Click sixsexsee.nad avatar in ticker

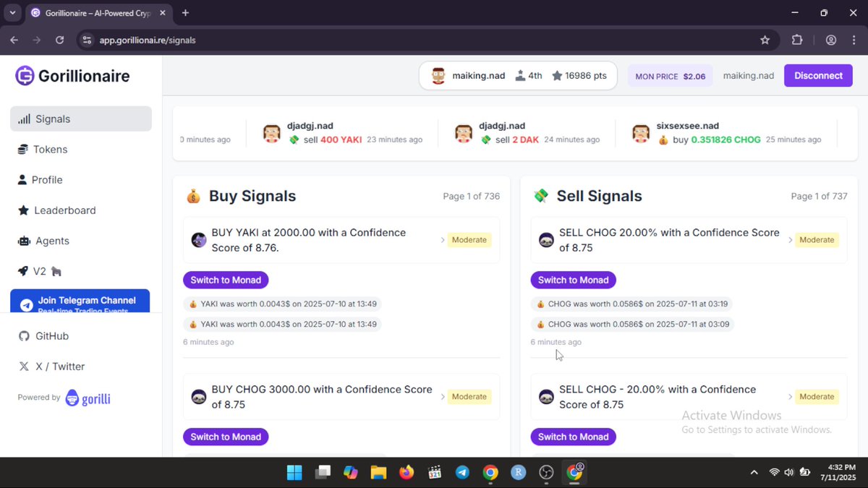[x=641, y=133]
